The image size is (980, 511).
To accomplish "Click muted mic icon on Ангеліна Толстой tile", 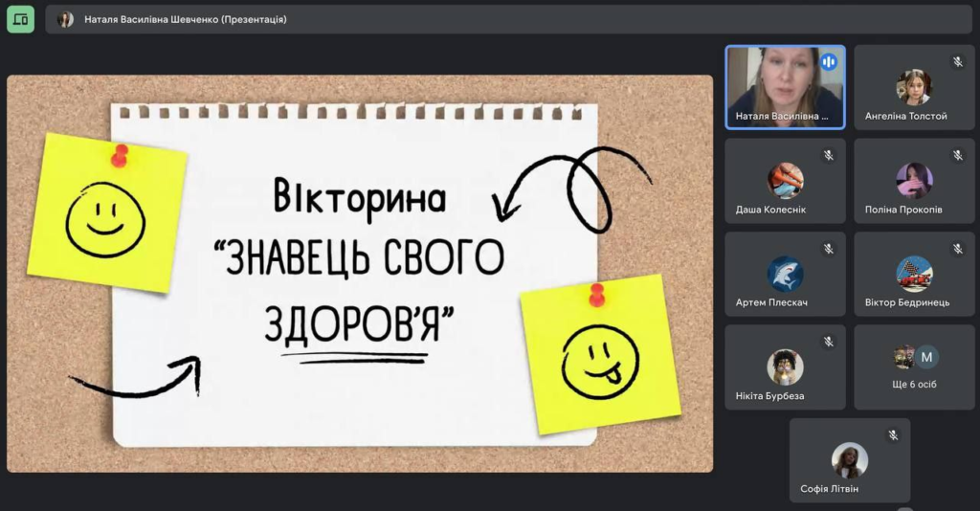I will 957,62.
